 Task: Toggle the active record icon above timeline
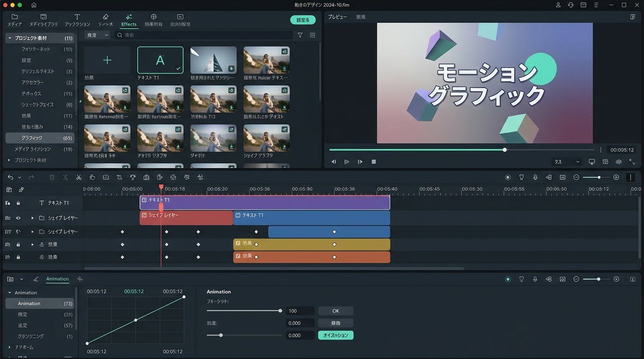pyautogui.click(x=508, y=178)
